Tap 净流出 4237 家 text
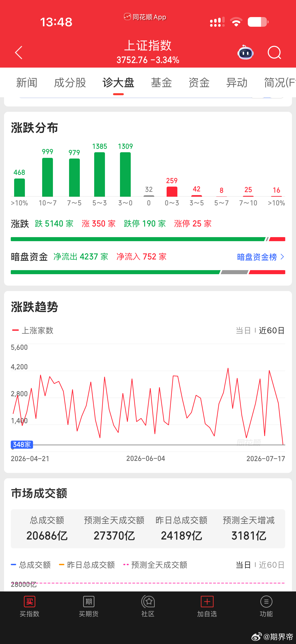296x644 pixels. pos(81,257)
